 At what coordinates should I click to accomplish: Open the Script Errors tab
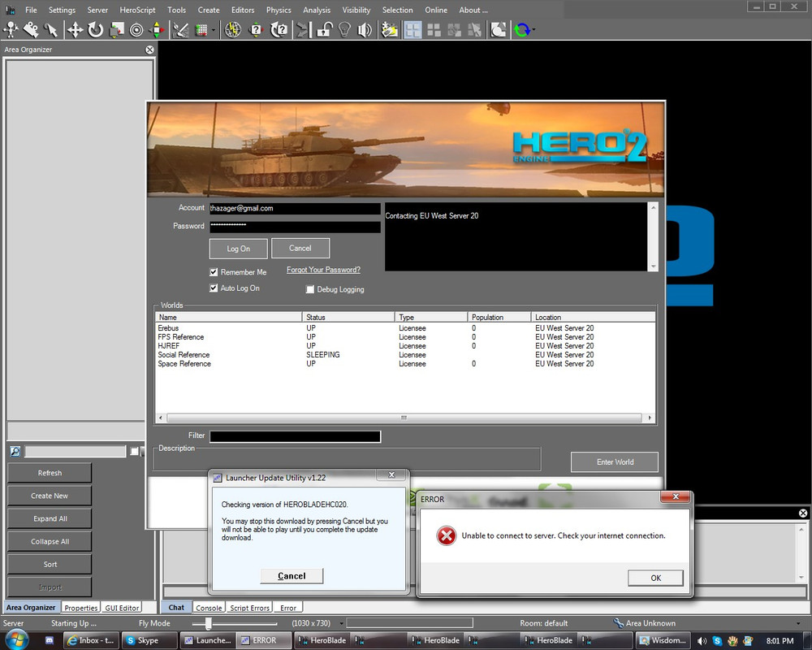coord(249,608)
